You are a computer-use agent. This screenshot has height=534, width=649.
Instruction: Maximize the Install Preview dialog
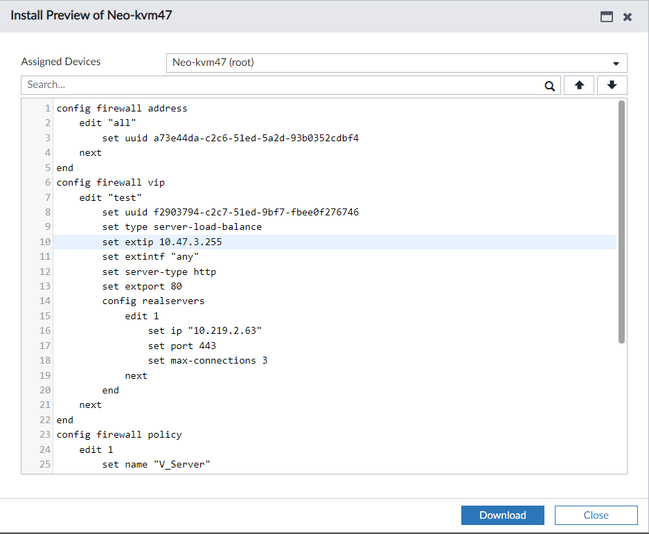tap(606, 17)
